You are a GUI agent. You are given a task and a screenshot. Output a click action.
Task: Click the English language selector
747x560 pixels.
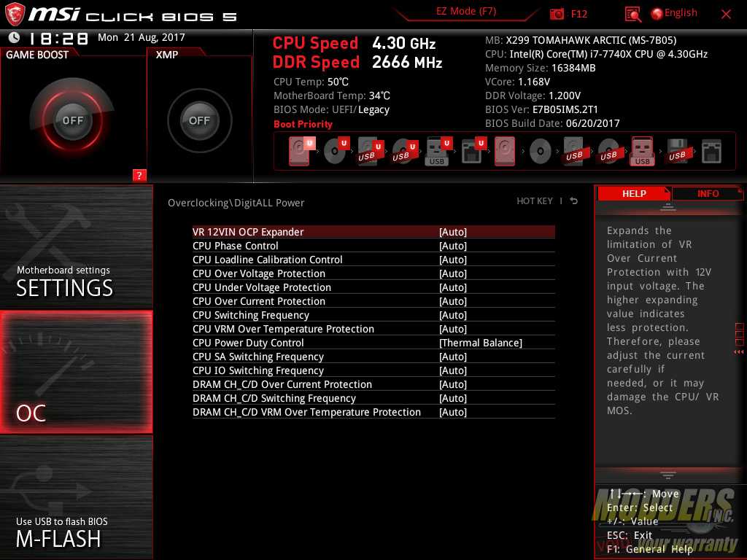[681, 13]
